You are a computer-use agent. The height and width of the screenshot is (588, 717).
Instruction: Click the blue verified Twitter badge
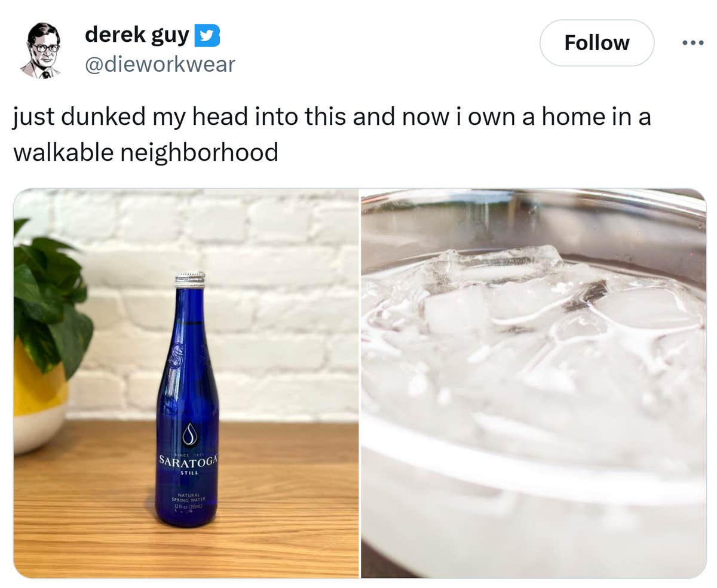tap(207, 36)
